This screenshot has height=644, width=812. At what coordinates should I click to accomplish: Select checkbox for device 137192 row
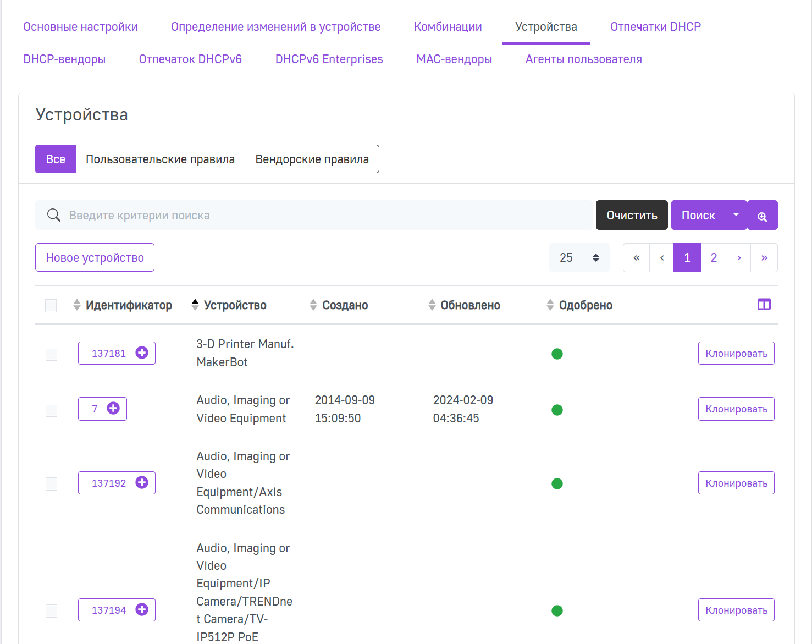(x=51, y=483)
